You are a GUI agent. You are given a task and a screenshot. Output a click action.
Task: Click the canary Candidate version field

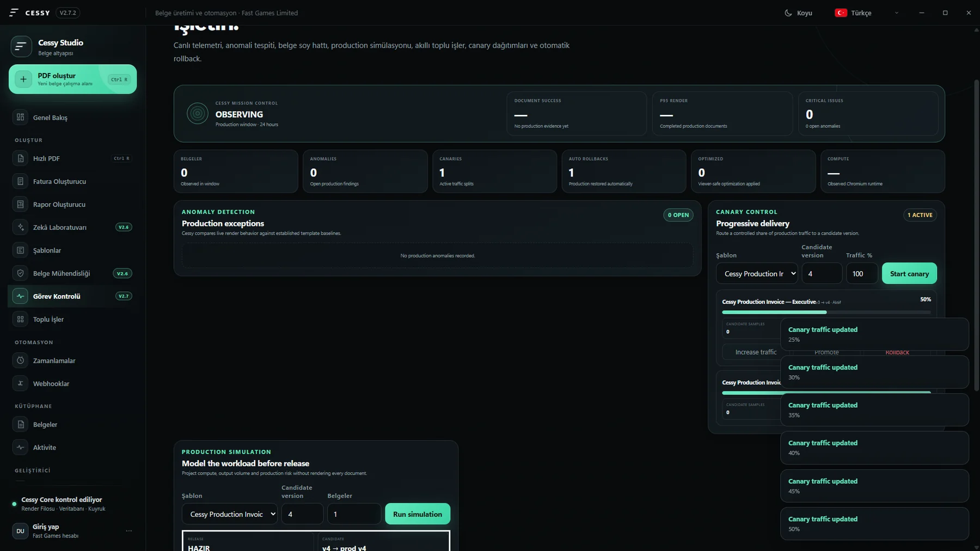822,273
